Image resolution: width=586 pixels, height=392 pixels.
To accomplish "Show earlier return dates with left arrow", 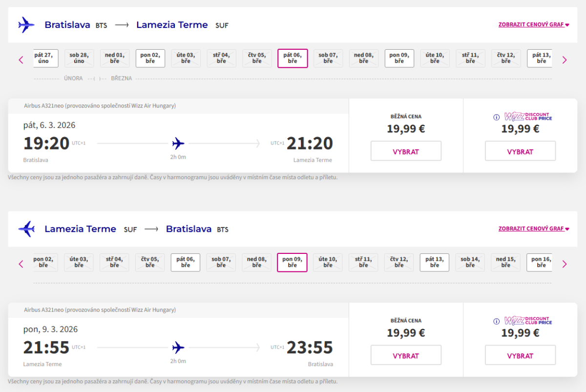I will pos(21,264).
